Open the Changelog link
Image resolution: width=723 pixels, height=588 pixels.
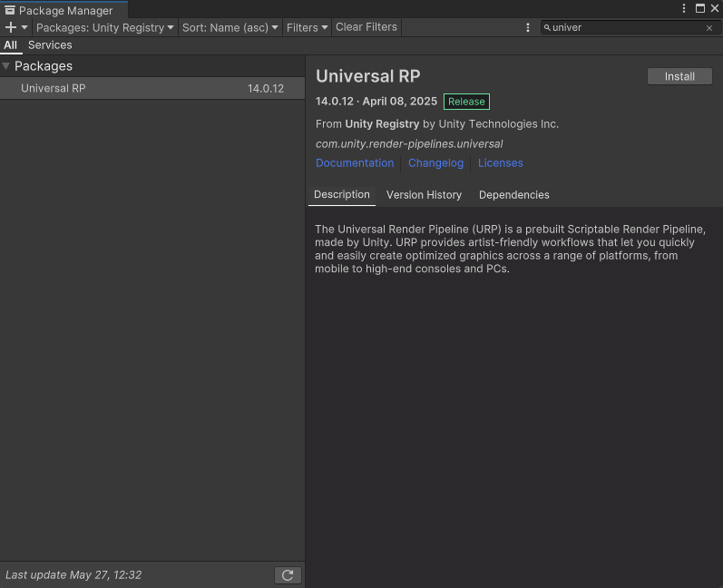[x=435, y=163]
